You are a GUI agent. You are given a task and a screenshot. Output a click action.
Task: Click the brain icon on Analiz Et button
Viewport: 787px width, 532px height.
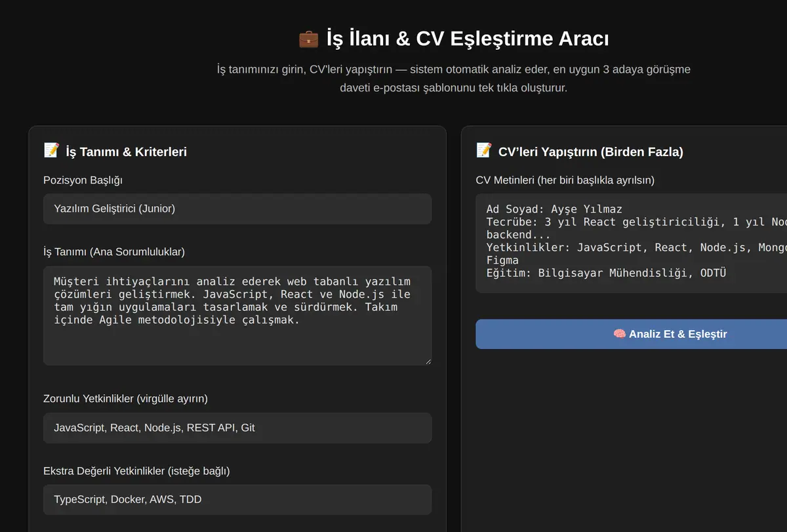[x=619, y=334]
